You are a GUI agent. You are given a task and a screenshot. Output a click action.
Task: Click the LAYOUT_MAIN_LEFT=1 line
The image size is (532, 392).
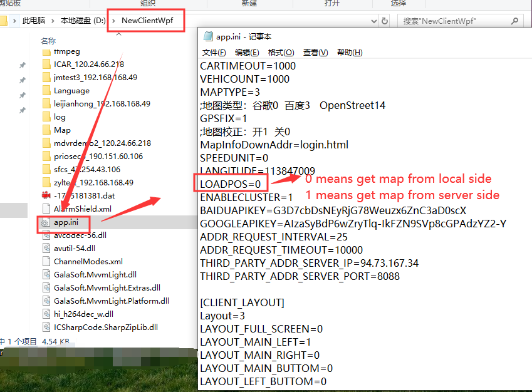256,342
